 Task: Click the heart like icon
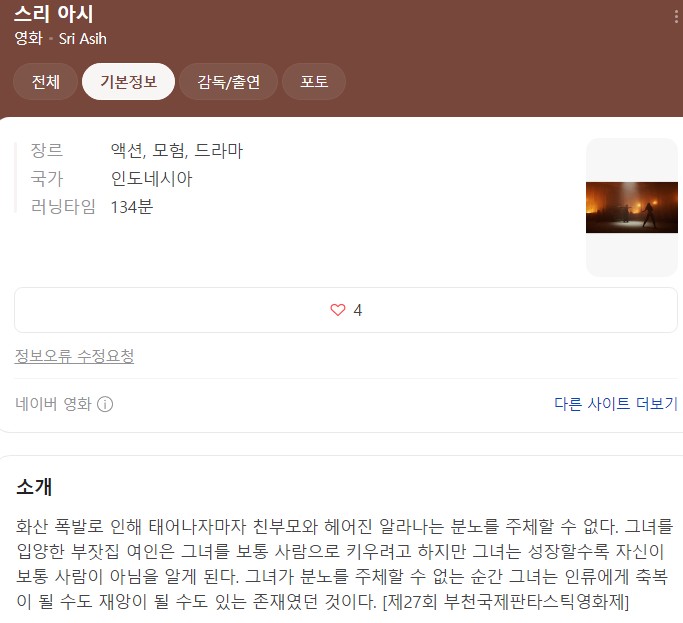338,310
